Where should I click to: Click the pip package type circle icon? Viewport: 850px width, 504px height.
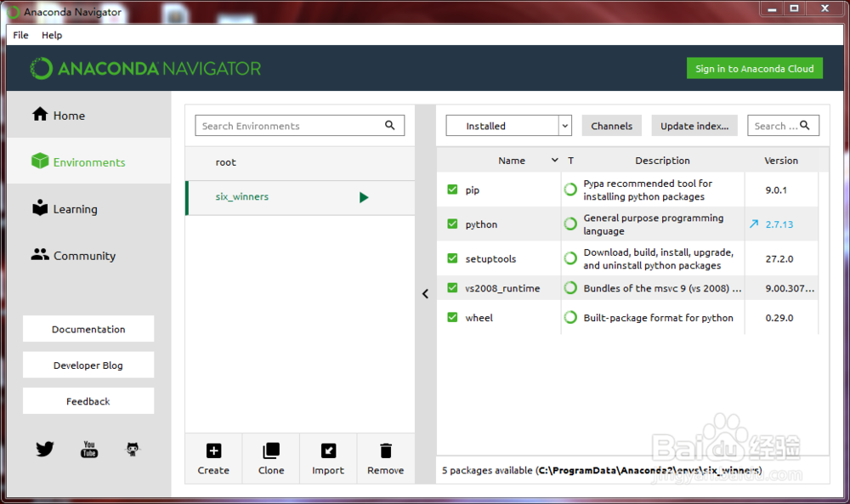[x=570, y=190]
